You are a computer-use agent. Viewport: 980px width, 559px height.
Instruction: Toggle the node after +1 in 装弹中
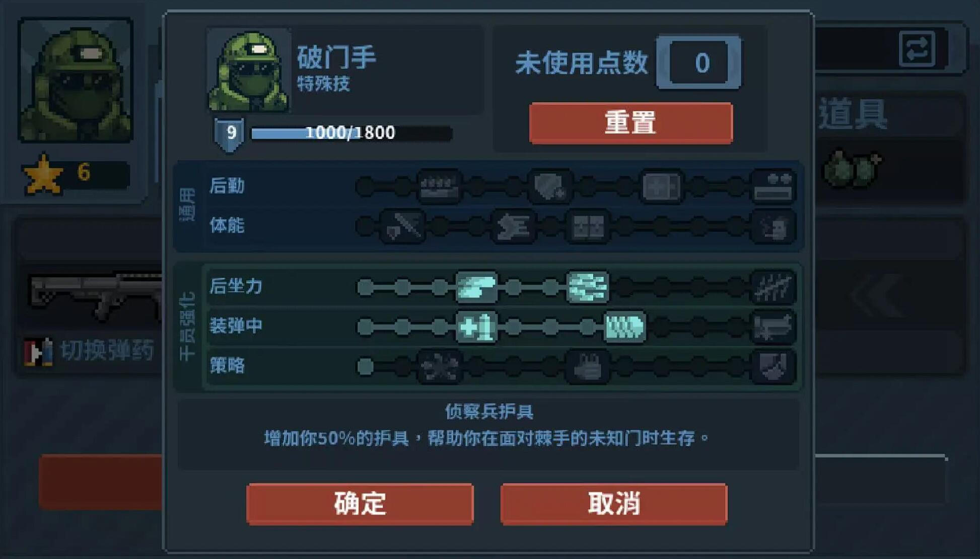513,327
